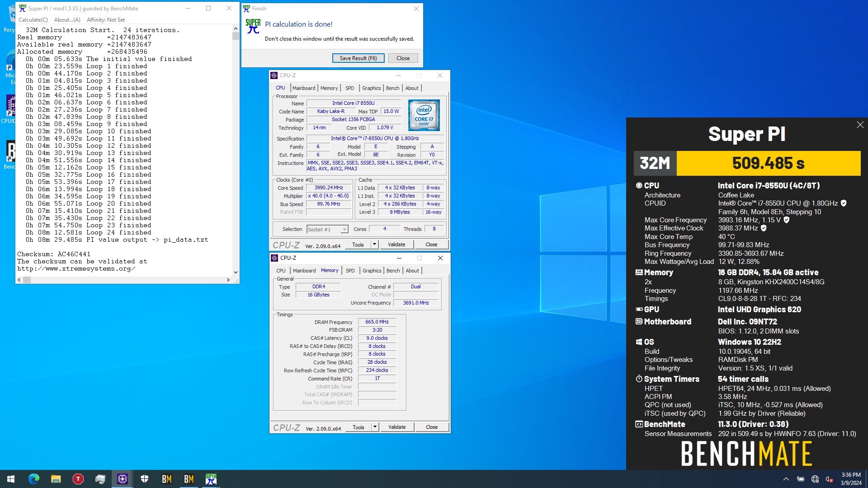Click the Core Speed value 3990.24 MHz
This screenshot has width=868, height=488.
pos(329,188)
